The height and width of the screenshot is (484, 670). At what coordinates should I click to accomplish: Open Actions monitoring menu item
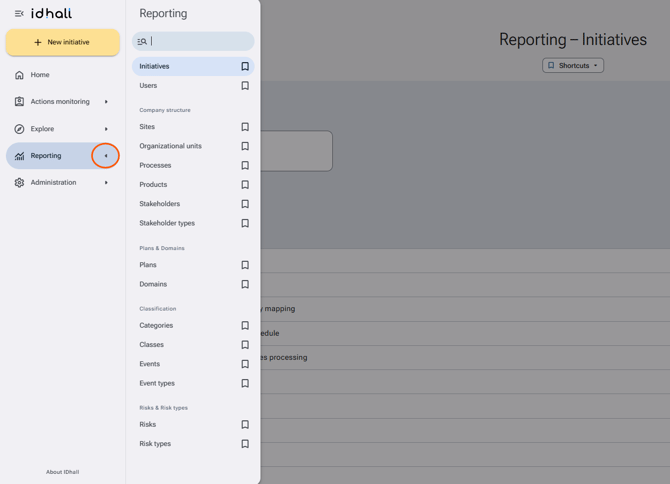63,102
